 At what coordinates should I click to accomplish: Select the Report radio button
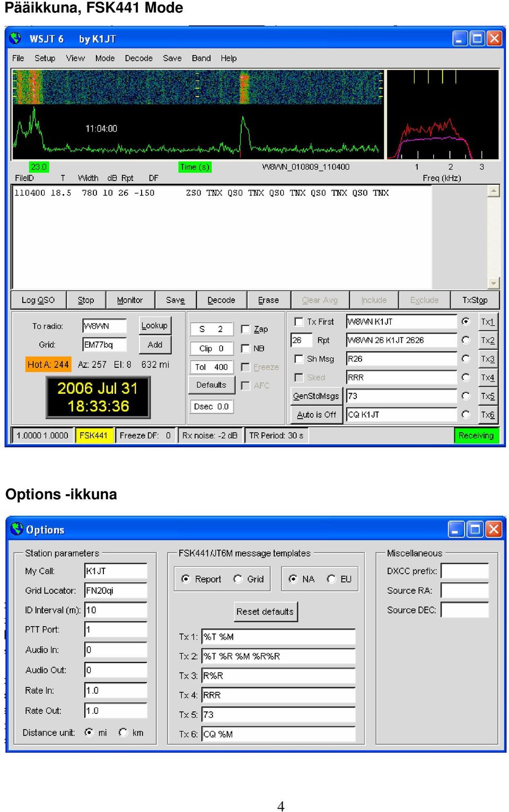[x=186, y=578]
